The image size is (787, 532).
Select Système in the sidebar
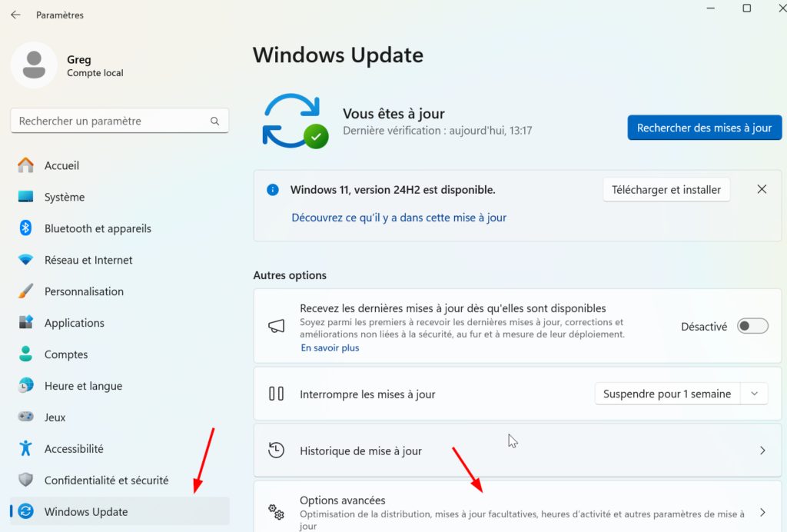click(119, 197)
